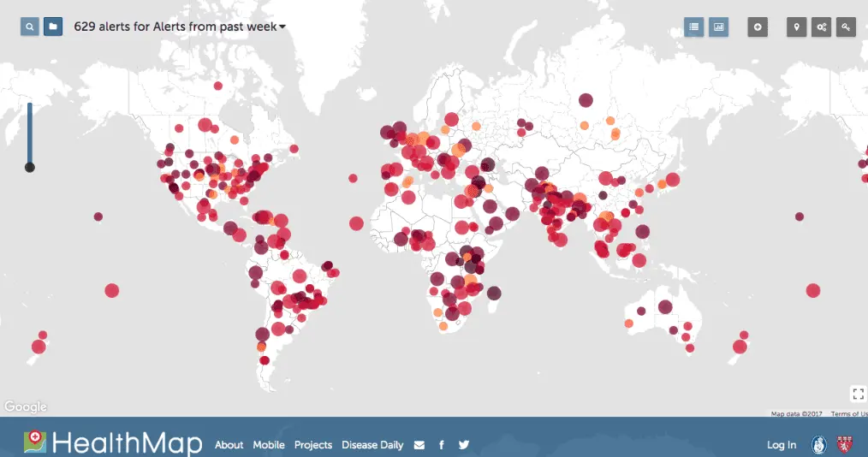This screenshot has width=868, height=457.
Task: Select the marker east of Newfoundland
Action: coord(294,149)
